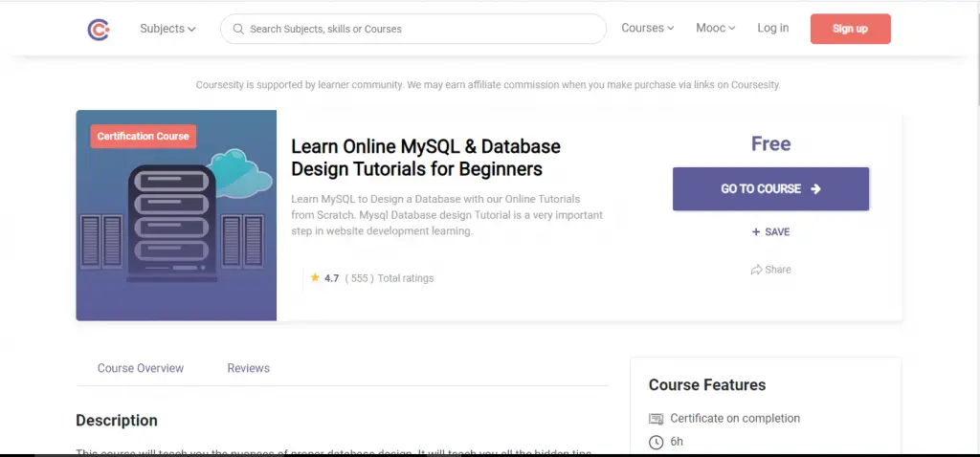
Task: Switch to the Reviews tab
Action: (248, 368)
